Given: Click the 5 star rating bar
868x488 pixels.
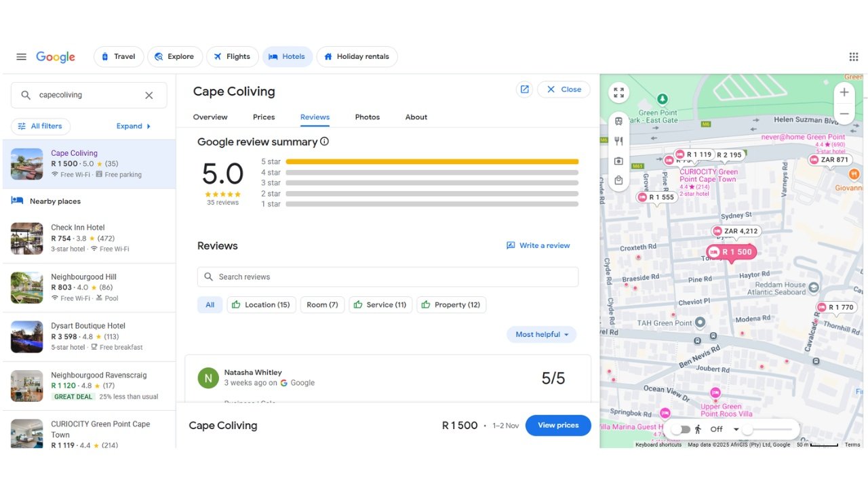Looking at the screenshot, I should (432, 162).
